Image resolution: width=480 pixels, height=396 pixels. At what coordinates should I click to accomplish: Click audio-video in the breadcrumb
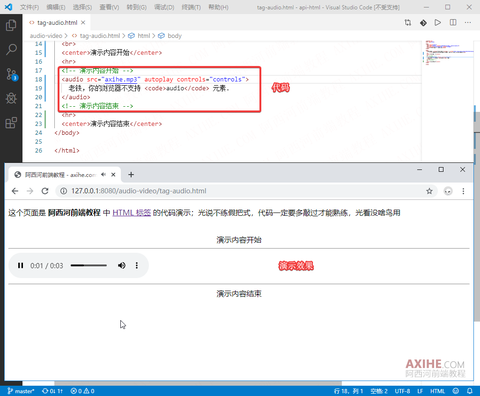coord(46,36)
